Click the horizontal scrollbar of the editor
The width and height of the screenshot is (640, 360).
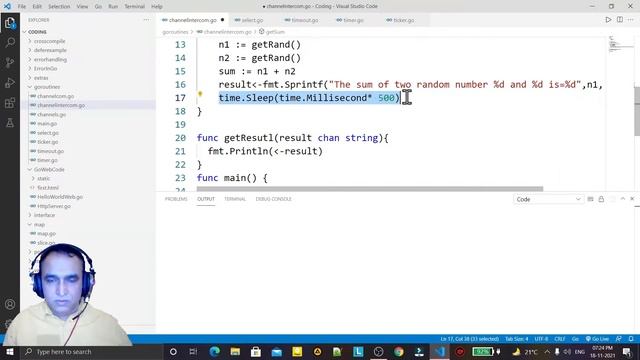coord(370,189)
